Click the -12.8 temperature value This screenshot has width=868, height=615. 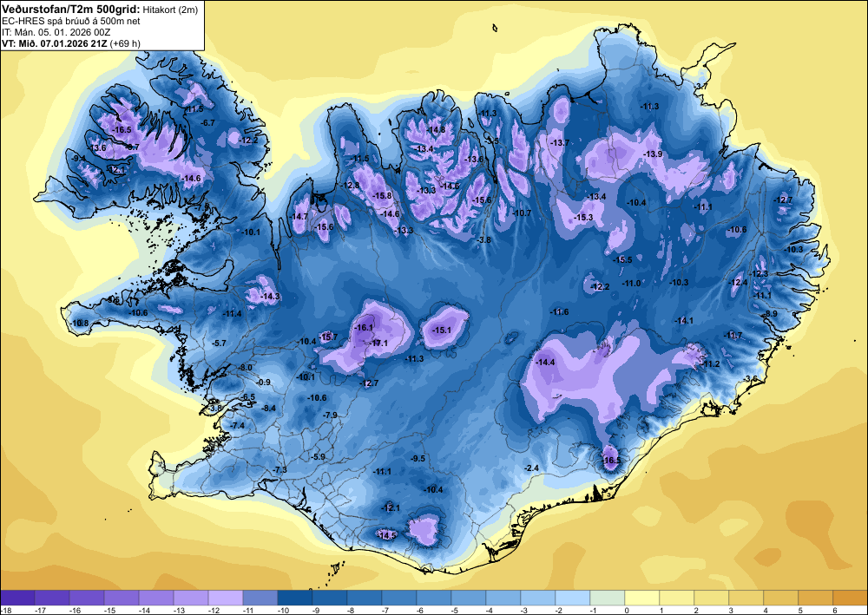(x=351, y=185)
